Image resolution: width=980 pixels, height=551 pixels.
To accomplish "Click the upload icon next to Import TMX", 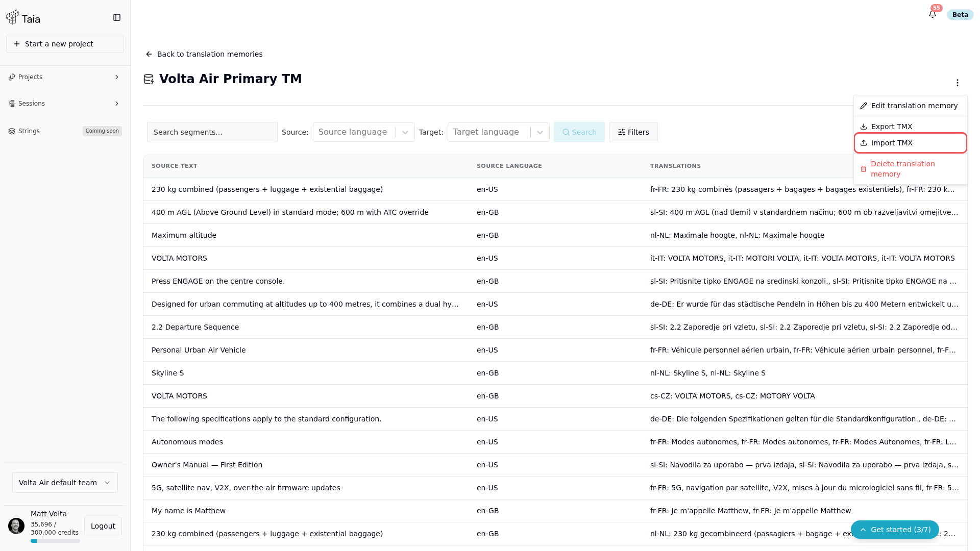I will click(x=864, y=143).
